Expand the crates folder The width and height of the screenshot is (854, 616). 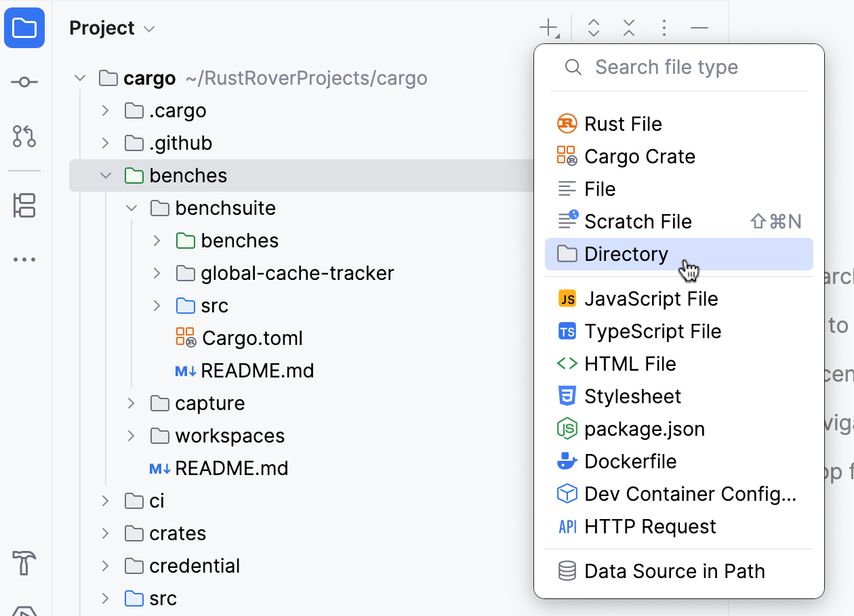tap(106, 533)
